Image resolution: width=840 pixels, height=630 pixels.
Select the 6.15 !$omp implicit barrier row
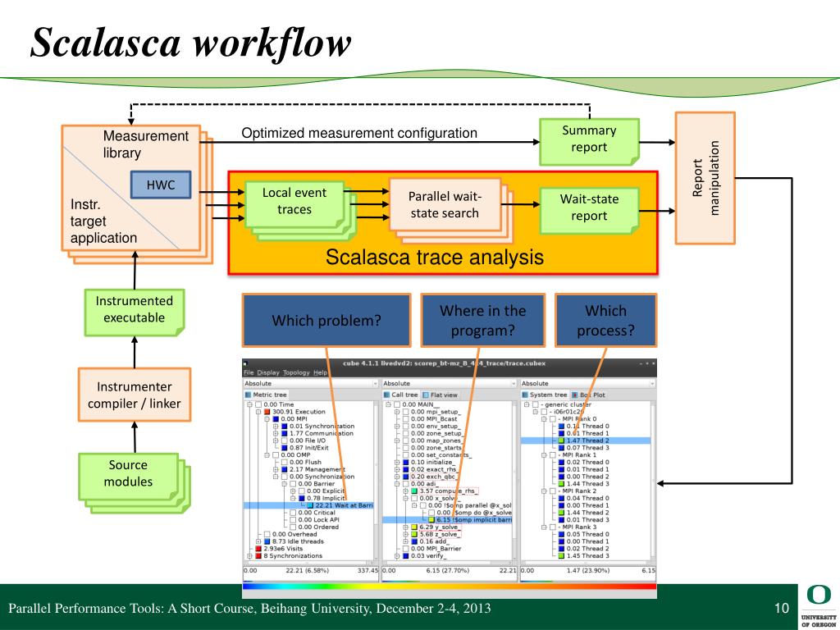(447, 519)
